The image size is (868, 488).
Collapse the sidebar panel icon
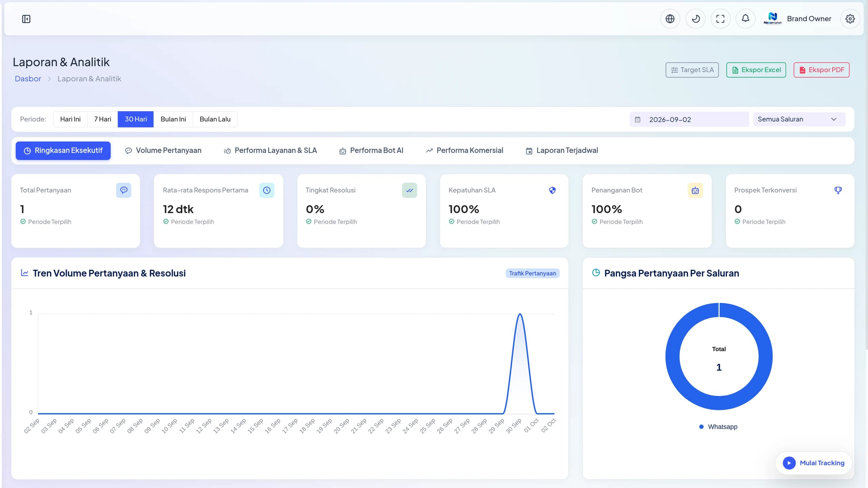[x=26, y=19]
